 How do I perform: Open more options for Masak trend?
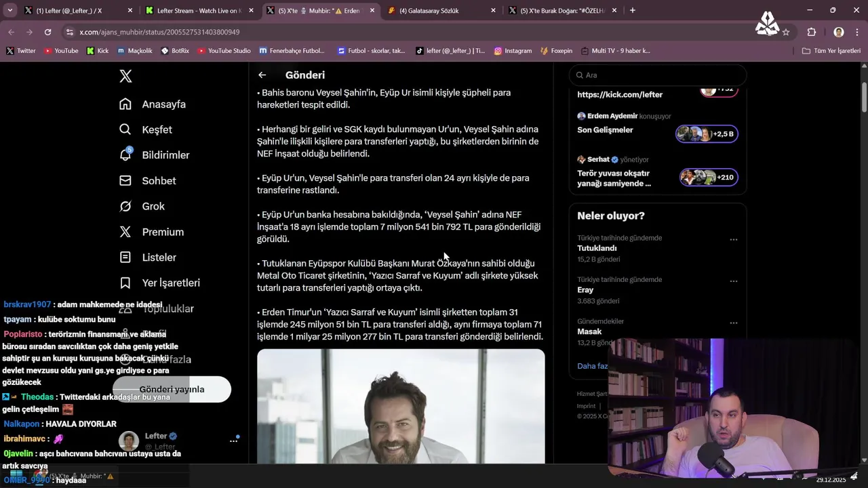click(733, 323)
